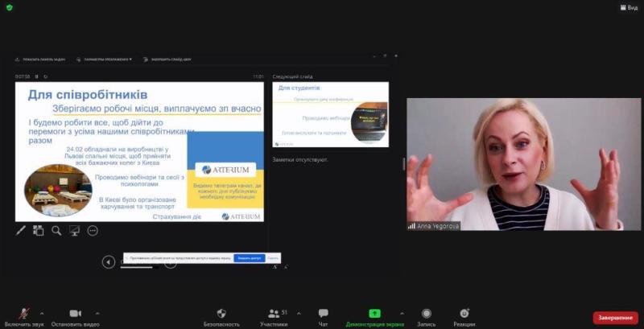This screenshot has height=329, width=644.
Task: Click the notes area Заметки отсутствуют
Action: pos(300,159)
